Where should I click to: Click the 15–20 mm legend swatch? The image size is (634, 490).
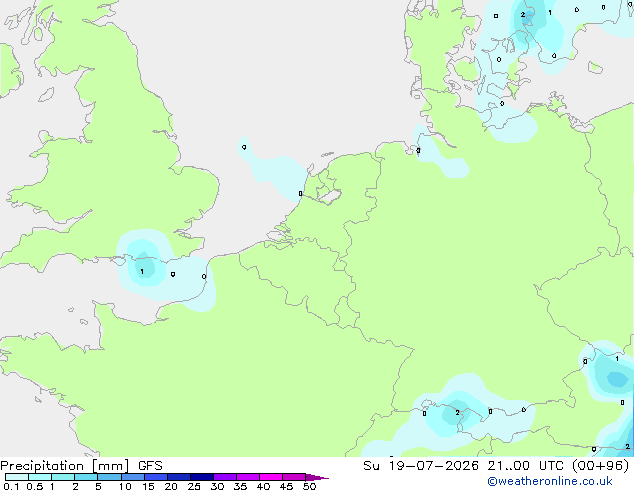155,477
